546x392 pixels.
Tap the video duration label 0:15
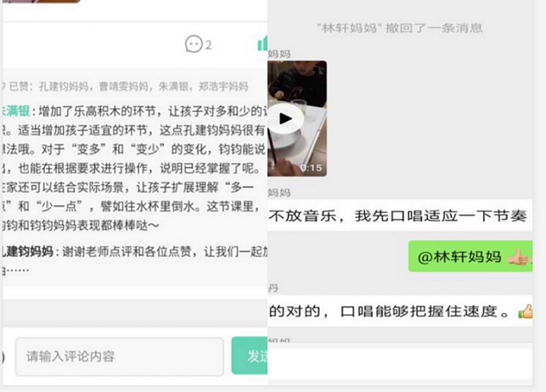point(311,168)
